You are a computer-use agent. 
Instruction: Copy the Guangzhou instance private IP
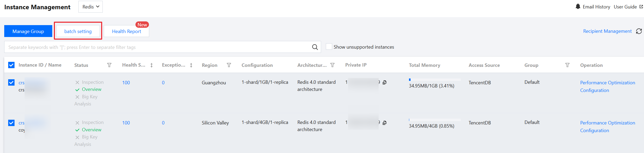[384, 82]
